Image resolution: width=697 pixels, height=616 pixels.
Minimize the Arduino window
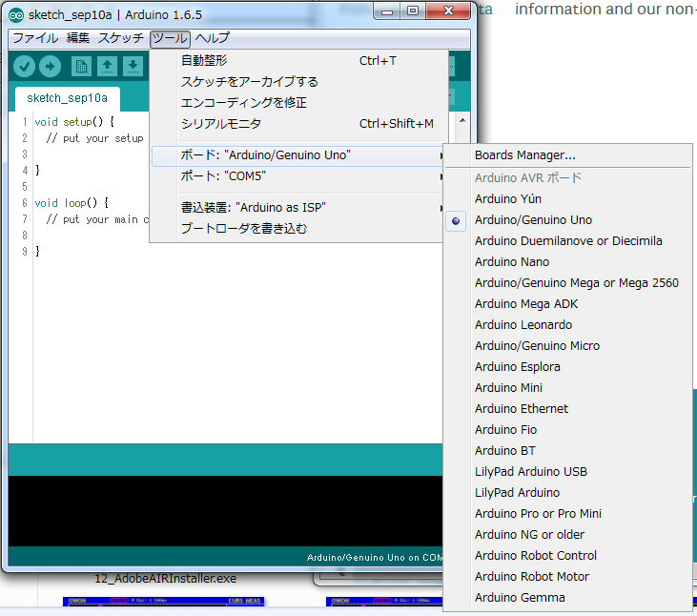(x=387, y=11)
